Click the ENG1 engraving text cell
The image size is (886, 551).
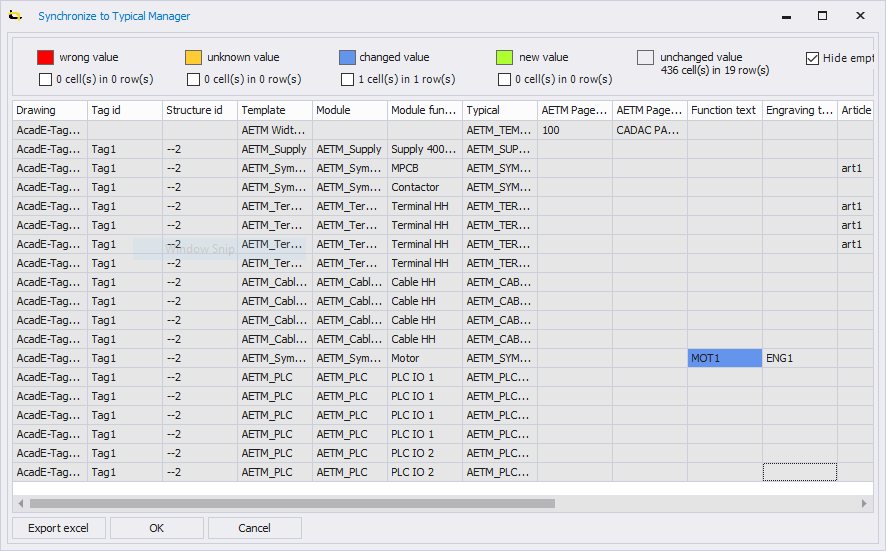point(799,358)
